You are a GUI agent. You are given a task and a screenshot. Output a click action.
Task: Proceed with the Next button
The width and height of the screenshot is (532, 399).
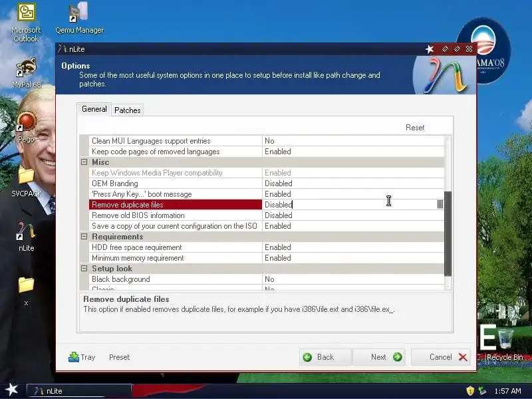coord(379,357)
